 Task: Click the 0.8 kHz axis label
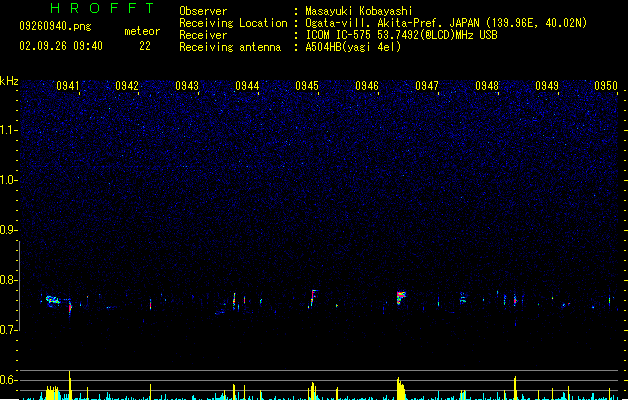click(x=8, y=280)
